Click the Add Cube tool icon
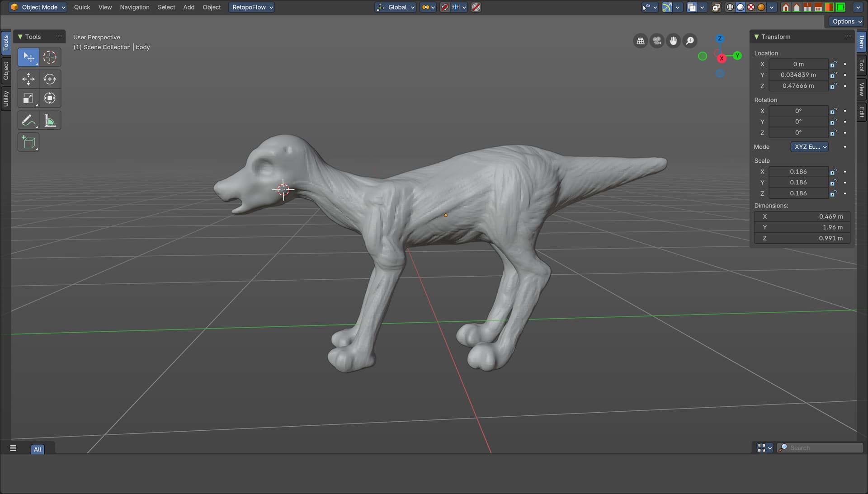This screenshot has height=494, width=868. tap(28, 142)
